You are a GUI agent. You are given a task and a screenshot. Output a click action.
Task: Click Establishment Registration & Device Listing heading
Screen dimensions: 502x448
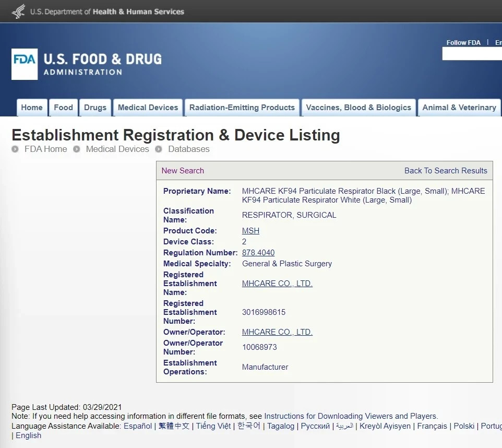click(176, 135)
